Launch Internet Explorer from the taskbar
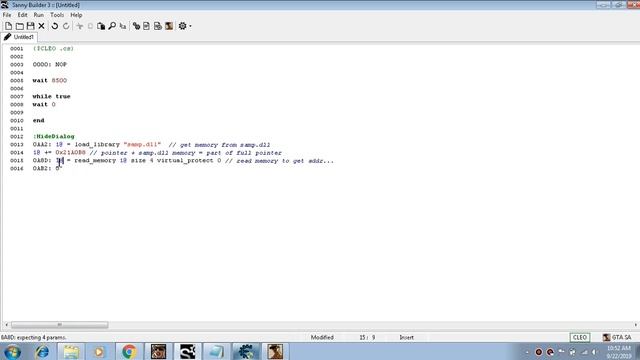This screenshot has width=640, height=360. (x=42, y=351)
